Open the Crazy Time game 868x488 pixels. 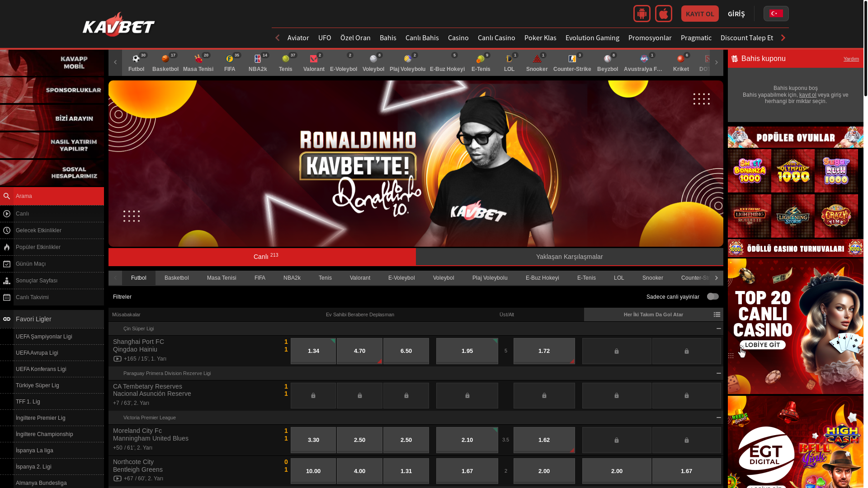coord(836,216)
